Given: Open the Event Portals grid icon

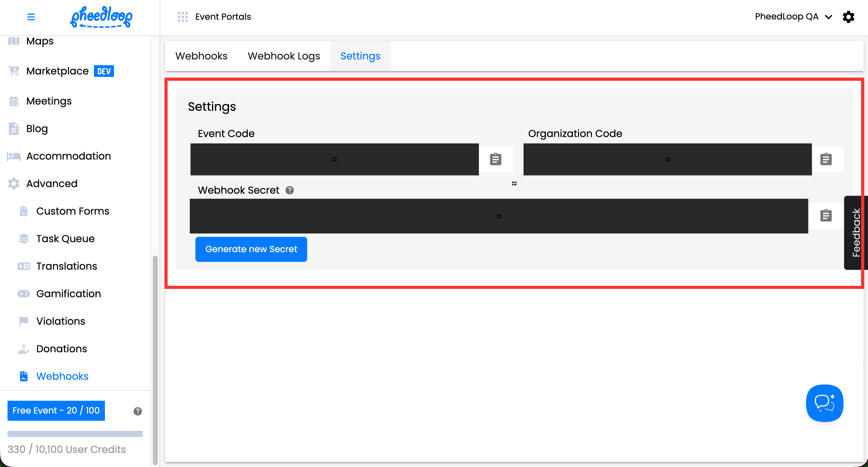Looking at the screenshot, I should click(x=183, y=17).
